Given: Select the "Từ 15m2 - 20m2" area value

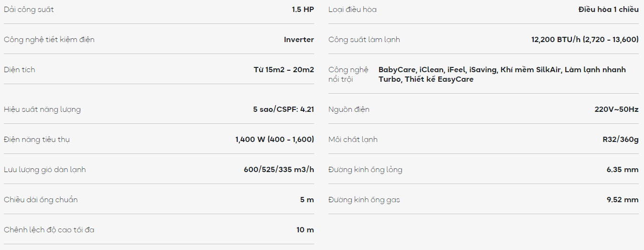Looking at the screenshot, I should (284, 70).
